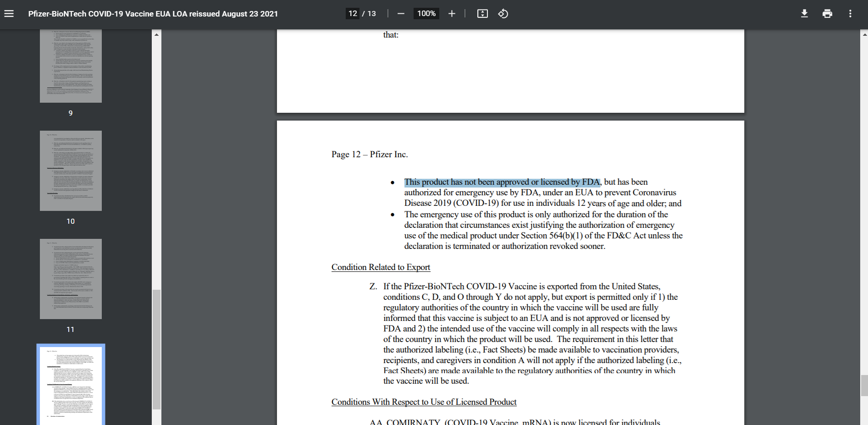Open page 10 thumbnail
This screenshot has width=868, height=425.
click(71, 171)
